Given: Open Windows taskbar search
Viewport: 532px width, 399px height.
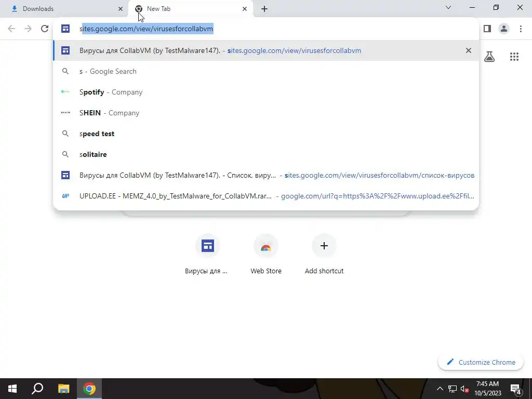Looking at the screenshot, I should pyautogui.click(x=37, y=389).
